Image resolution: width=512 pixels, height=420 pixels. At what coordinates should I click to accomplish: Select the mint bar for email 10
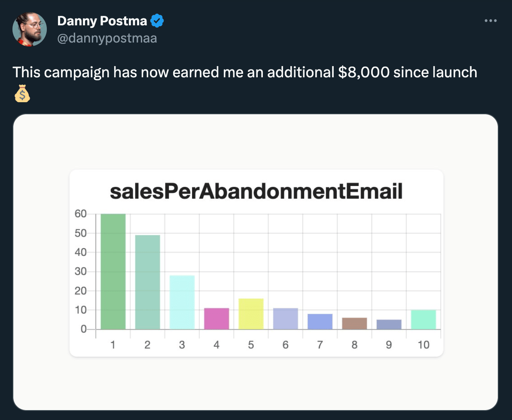(424, 320)
